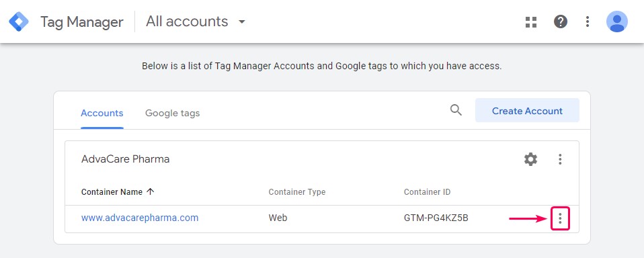Open the Google apps grid

coord(531,22)
